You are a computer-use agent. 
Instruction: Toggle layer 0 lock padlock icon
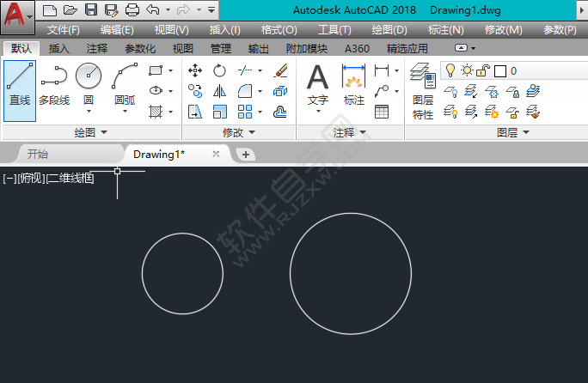483,70
